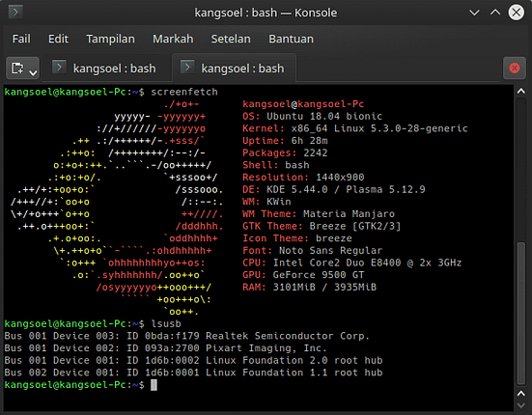Open the Konsole window menu icon
This screenshot has width=532, height=415.
pos(15,13)
